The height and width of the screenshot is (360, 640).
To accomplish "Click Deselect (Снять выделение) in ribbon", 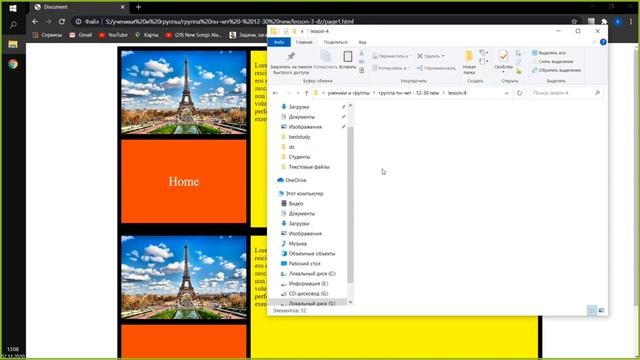I will tap(552, 62).
